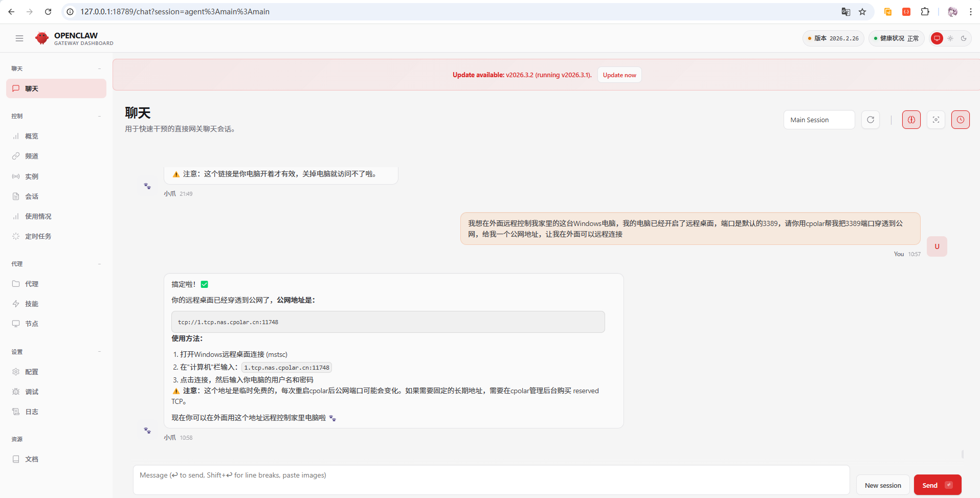The width and height of the screenshot is (980, 498).
Task: Click the brain icon in the chat toolbar
Action: pos(911,119)
